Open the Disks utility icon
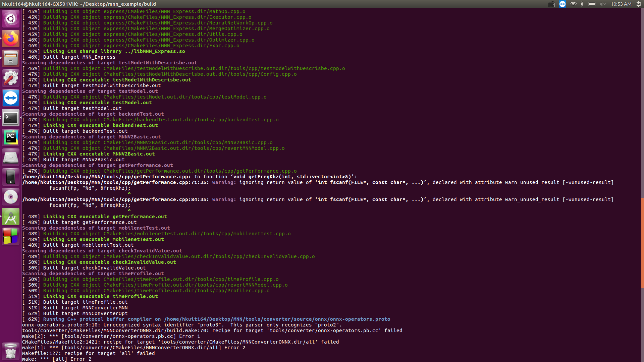This screenshot has height=362, width=644. click(x=11, y=157)
